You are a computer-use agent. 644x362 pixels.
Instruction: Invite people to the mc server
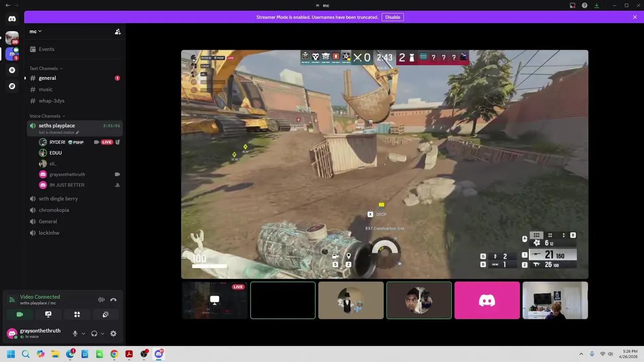118,32
